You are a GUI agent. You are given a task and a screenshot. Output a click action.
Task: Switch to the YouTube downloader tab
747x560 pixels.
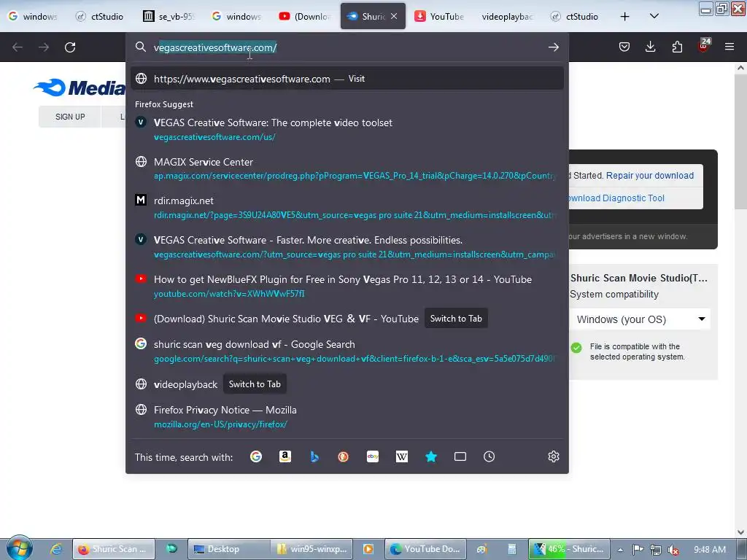(439, 16)
